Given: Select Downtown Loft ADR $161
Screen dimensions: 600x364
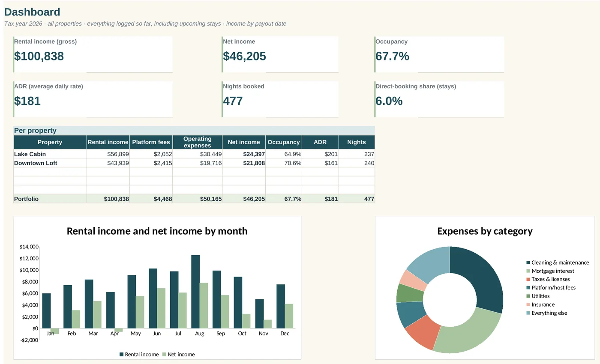Looking at the screenshot, I should point(331,163).
